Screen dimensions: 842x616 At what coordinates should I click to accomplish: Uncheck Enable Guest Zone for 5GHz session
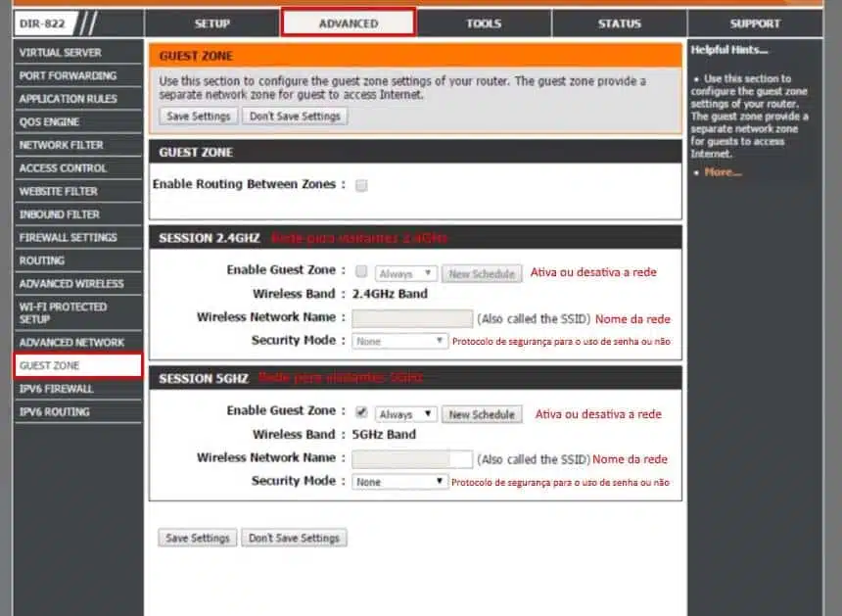coord(361,412)
